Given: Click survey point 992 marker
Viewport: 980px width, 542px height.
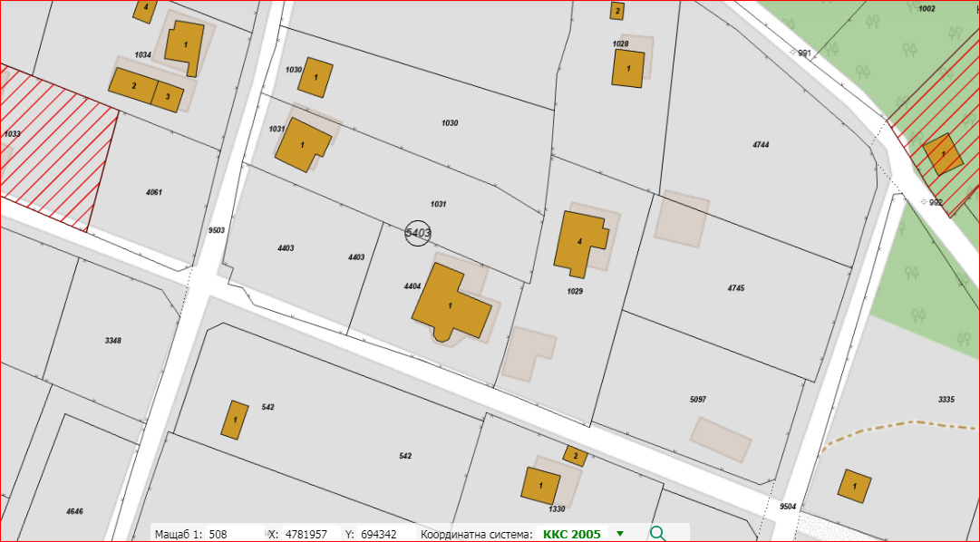Looking at the screenshot, I should click(923, 201).
